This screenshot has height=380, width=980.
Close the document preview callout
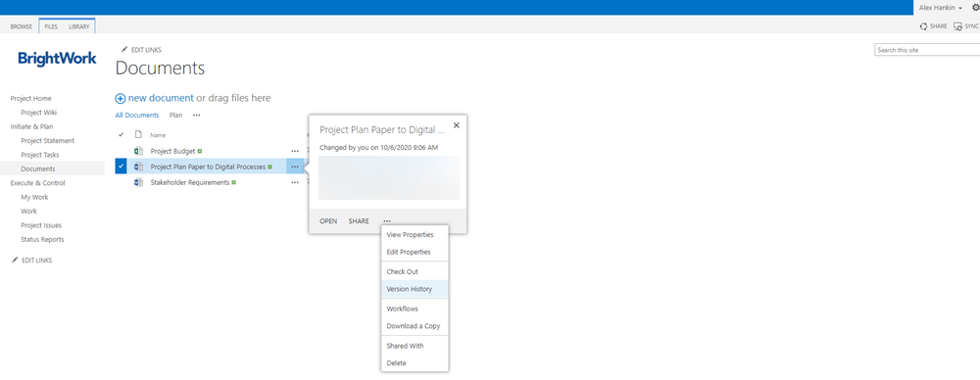click(x=457, y=125)
